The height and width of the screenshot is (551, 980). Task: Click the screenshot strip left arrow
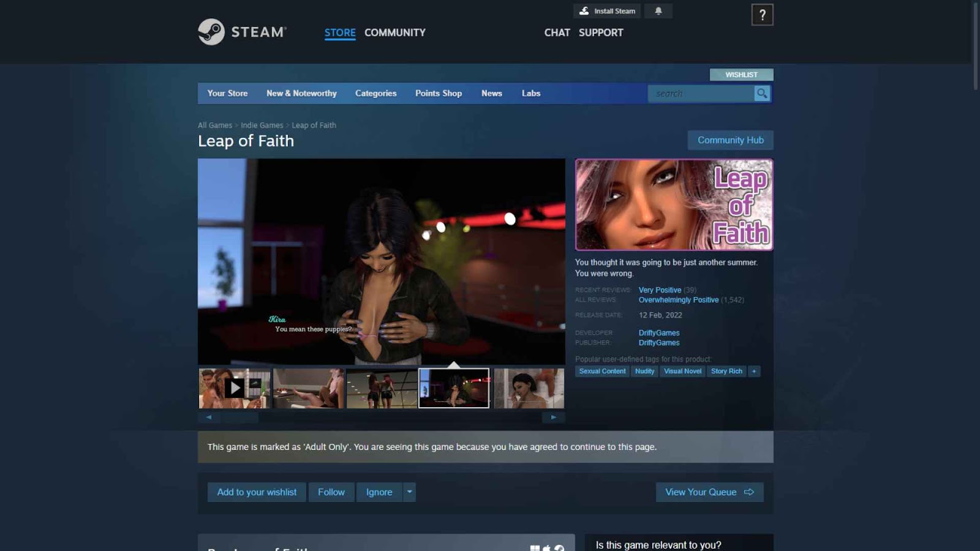pyautogui.click(x=209, y=418)
